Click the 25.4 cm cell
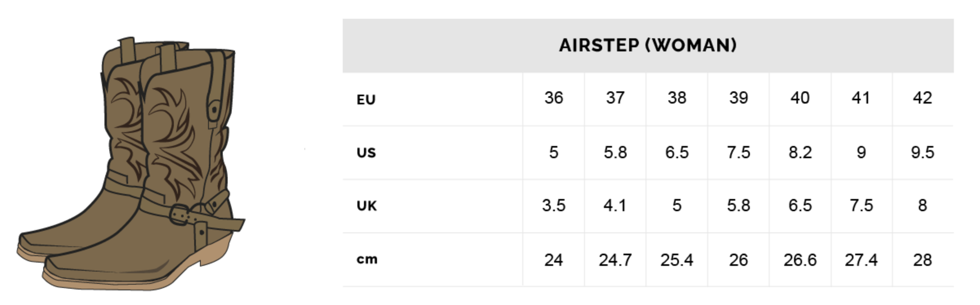 pyautogui.click(x=677, y=260)
